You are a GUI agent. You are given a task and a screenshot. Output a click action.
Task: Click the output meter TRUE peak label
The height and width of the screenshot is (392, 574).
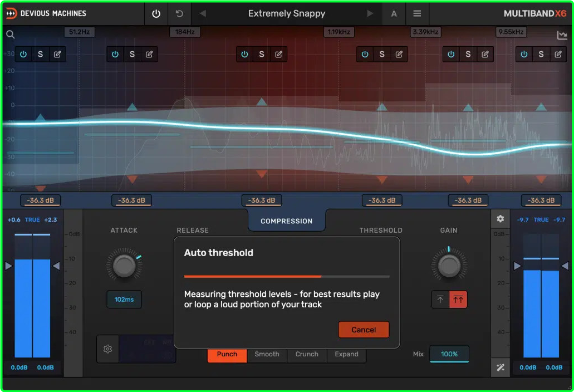[x=541, y=220]
